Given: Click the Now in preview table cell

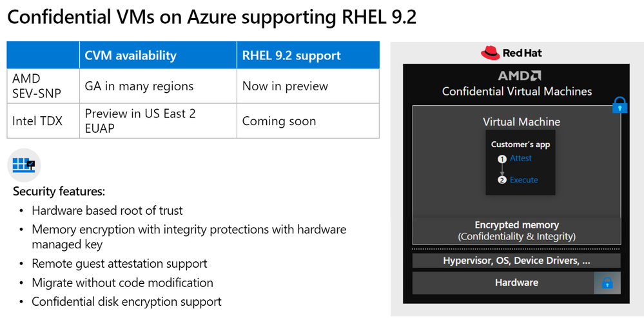Looking at the screenshot, I should point(285,86).
